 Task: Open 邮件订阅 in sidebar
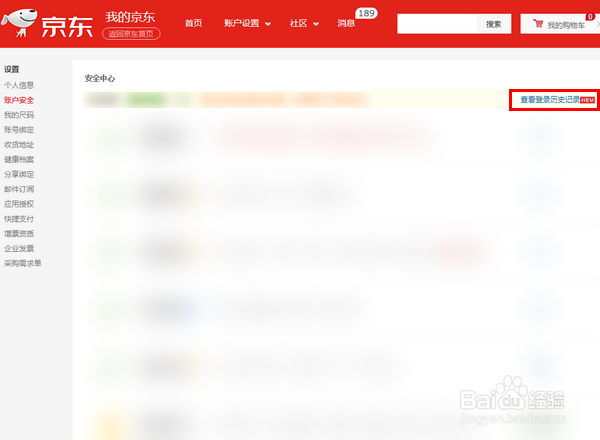point(19,189)
